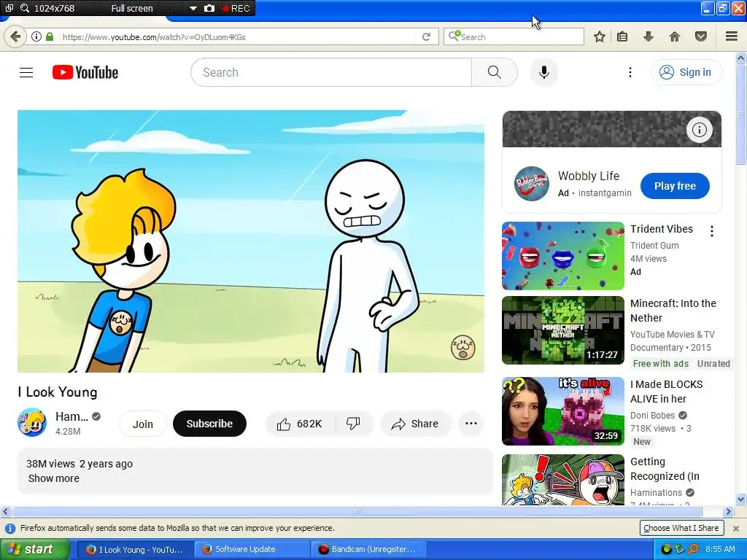Click the main video player
The image size is (747, 560).
251,241
